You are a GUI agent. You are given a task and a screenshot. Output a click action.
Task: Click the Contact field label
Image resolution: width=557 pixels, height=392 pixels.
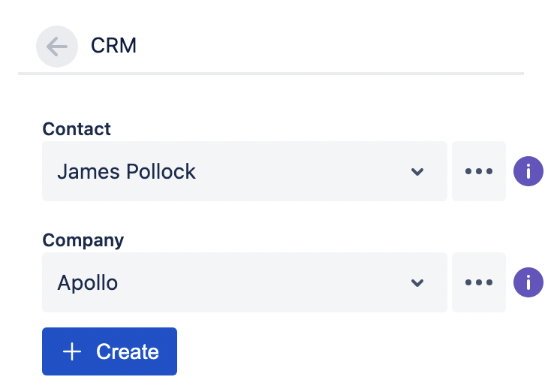point(77,129)
